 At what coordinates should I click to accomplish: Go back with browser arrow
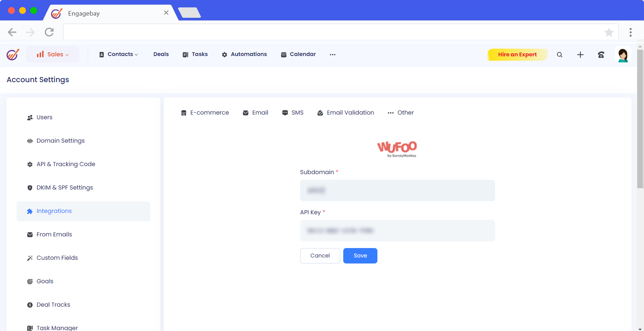12,32
